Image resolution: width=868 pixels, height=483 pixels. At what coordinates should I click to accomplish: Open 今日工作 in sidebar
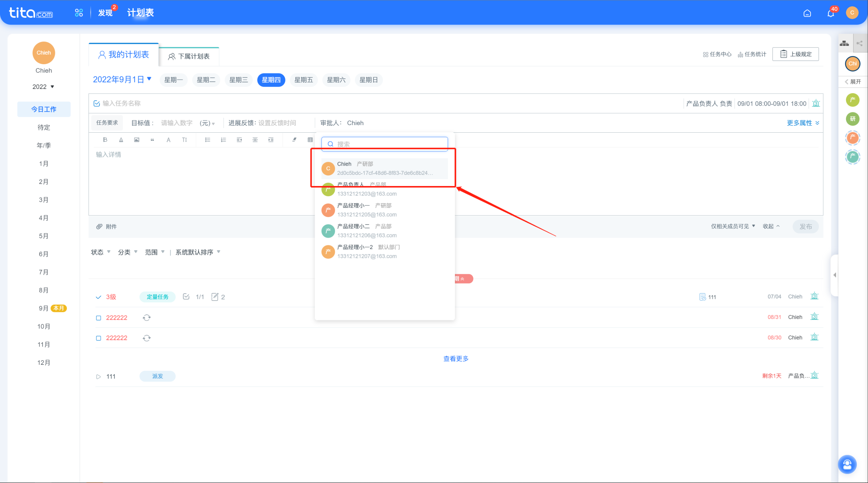[44, 109]
